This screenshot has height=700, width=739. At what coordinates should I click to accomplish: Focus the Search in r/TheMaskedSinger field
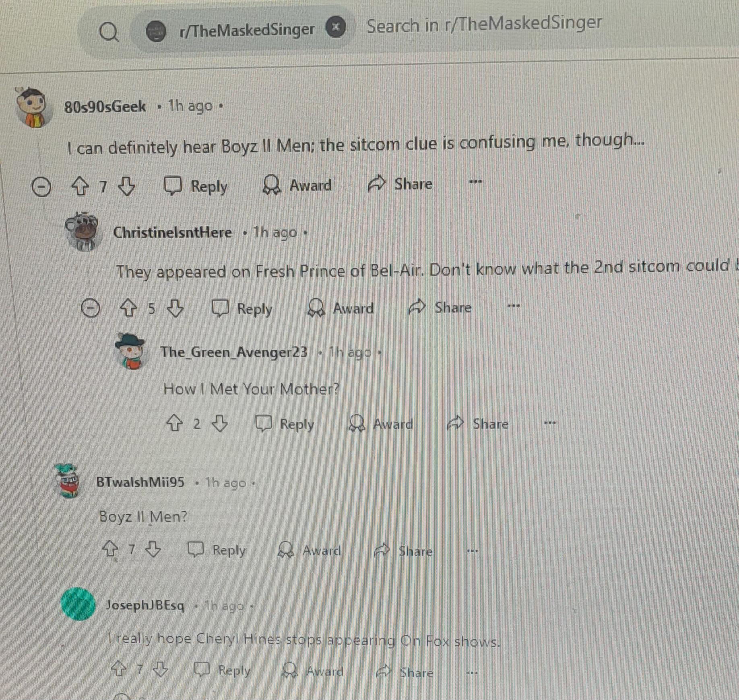tap(484, 25)
